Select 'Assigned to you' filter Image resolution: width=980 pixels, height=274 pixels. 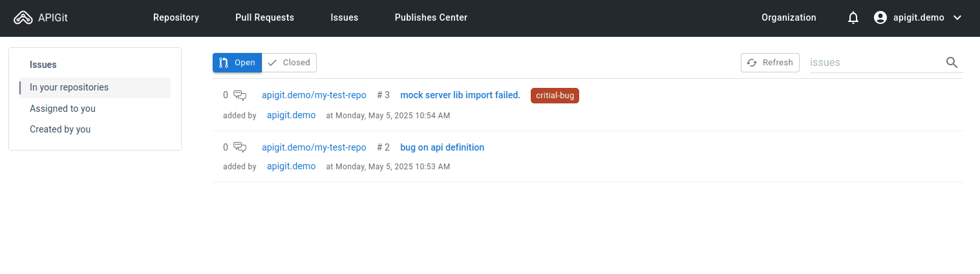point(95,109)
